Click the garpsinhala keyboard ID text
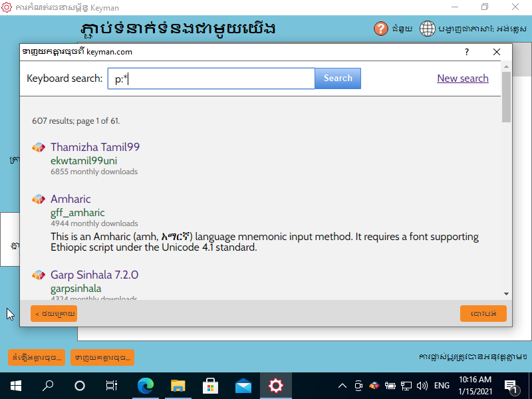The width and height of the screenshot is (532, 399). 76,289
